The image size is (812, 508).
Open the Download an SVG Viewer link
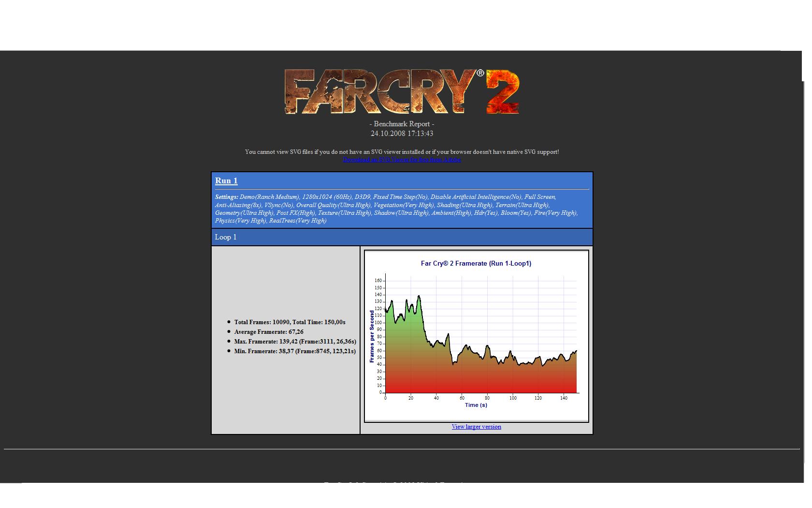402,160
